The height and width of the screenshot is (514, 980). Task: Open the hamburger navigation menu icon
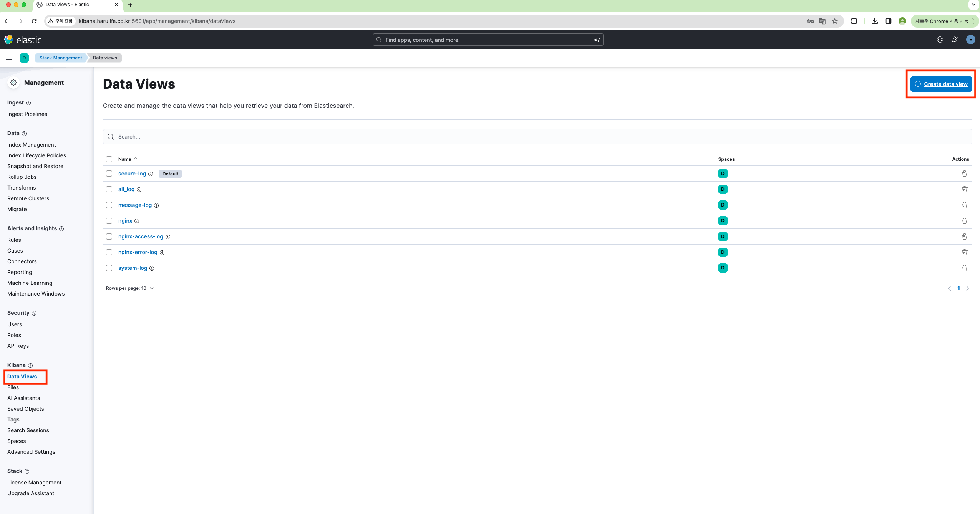click(9, 58)
